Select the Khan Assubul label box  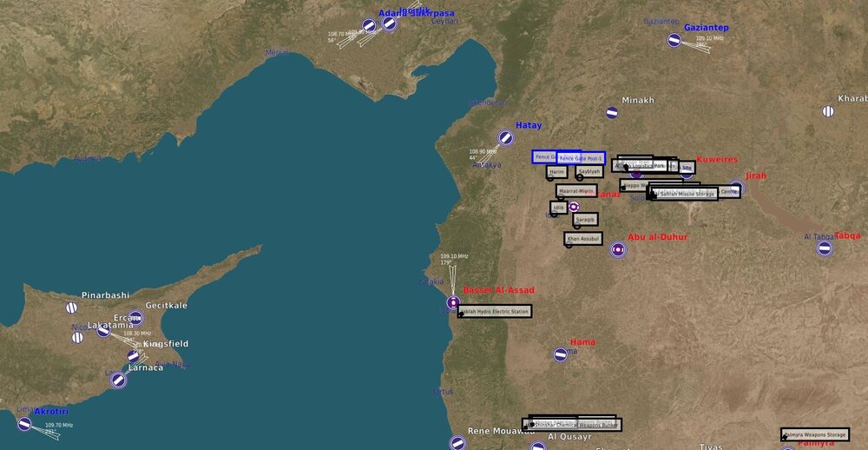(x=583, y=238)
